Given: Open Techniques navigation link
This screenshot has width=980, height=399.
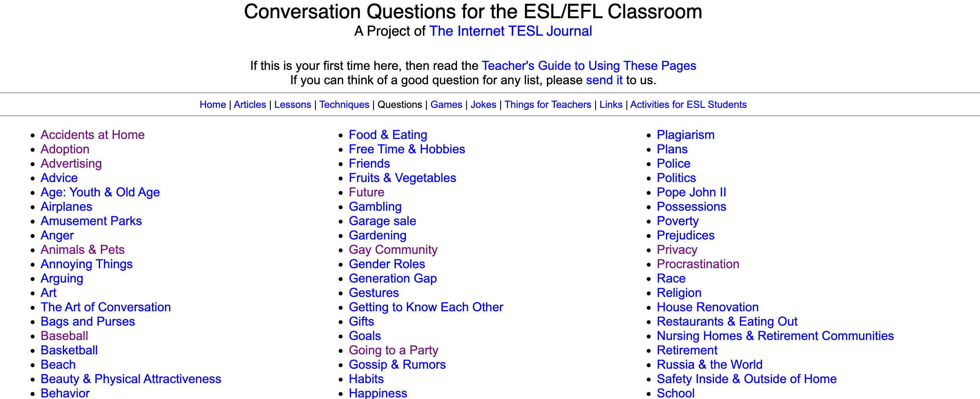Looking at the screenshot, I should pos(344,104).
